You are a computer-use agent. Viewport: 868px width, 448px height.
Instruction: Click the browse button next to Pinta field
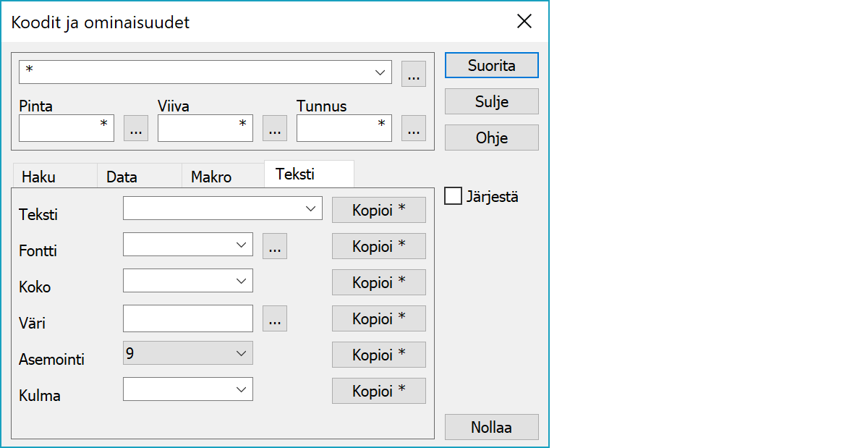point(136,128)
